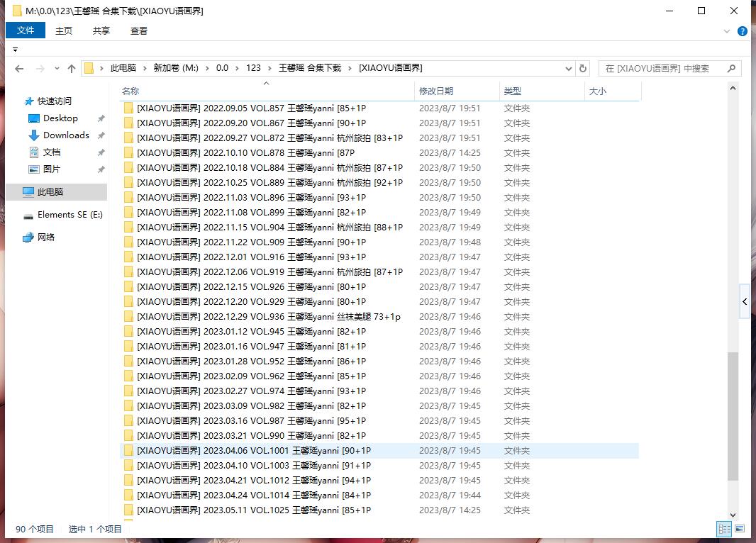The height and width of the screenshot is (543, 756).
Task: Click the 文档 pin icon
Action: (x=101, y=152)
